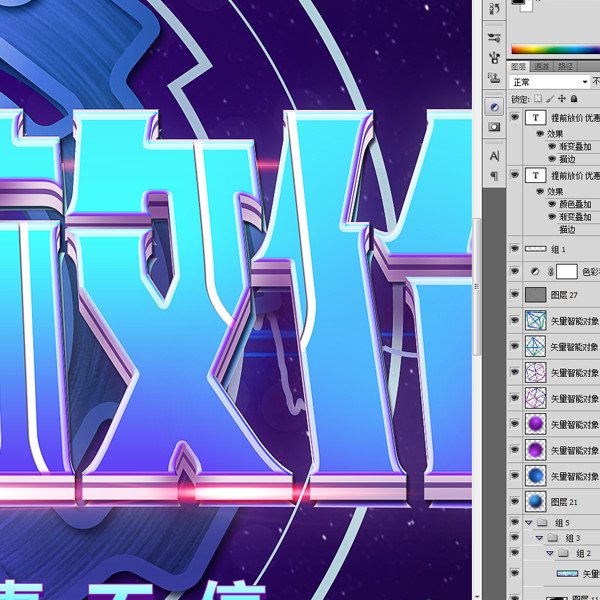
Task: Collapse the 组 2 group
Action: point(550,553)
